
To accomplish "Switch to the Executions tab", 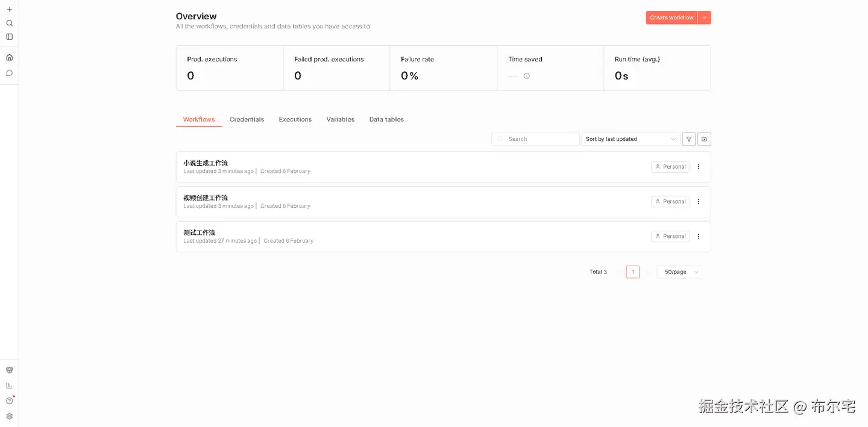I will pyautogui.click(x=295, y=119).
